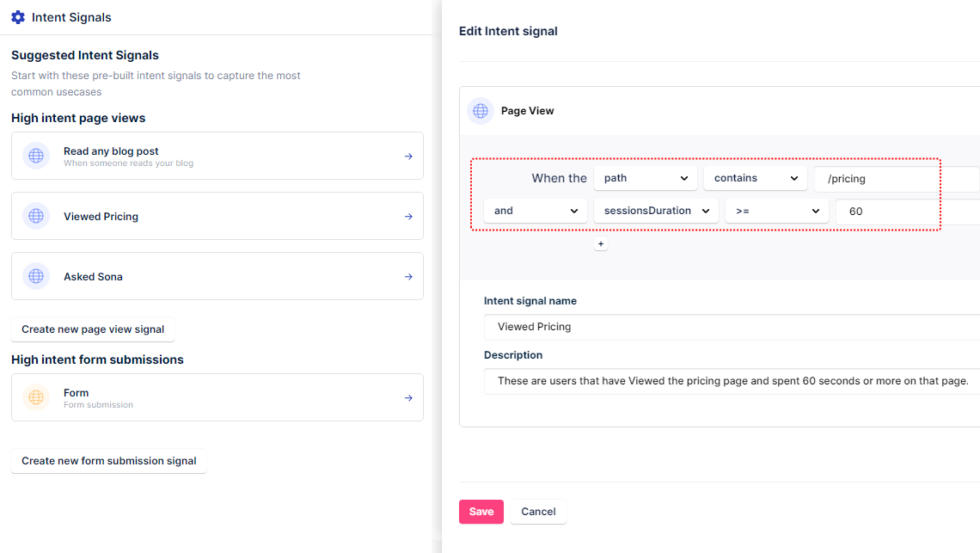Click the Edit Intent signal heading
The image size is (980, 553).
tap(508, 31)
